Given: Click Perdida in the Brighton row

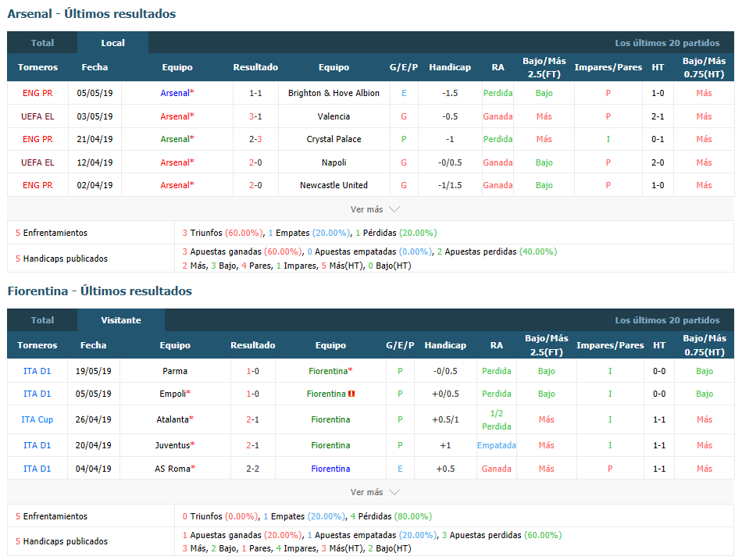Looking at the screenshot, I should (x=498, y=93).
